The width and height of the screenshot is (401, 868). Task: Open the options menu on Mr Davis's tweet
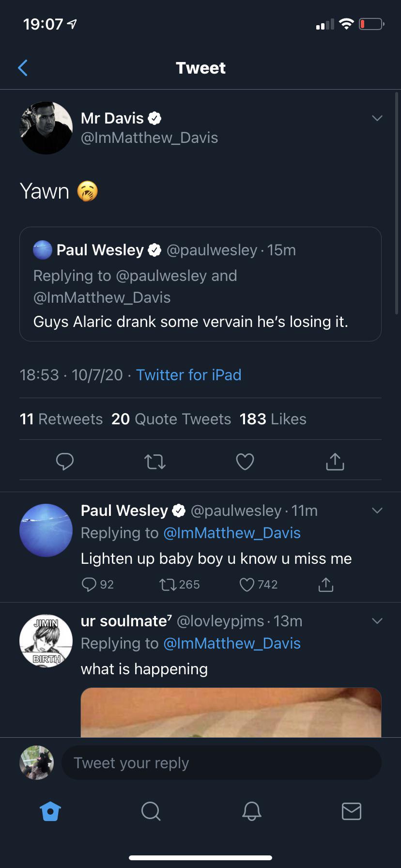click(377, 118)
